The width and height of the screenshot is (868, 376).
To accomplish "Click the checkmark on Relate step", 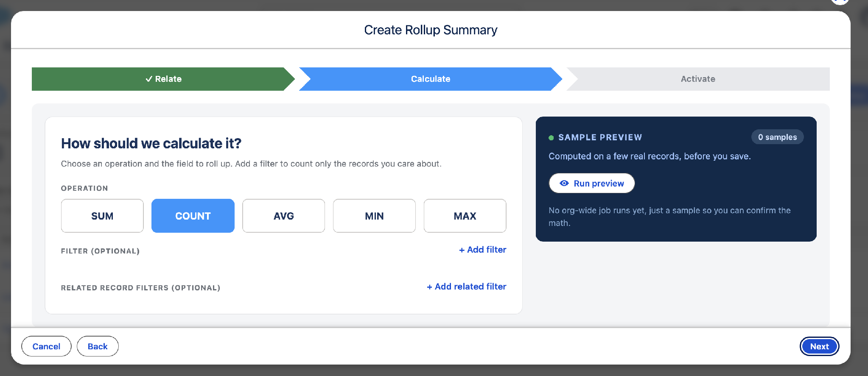I will (x=149, y=79).
